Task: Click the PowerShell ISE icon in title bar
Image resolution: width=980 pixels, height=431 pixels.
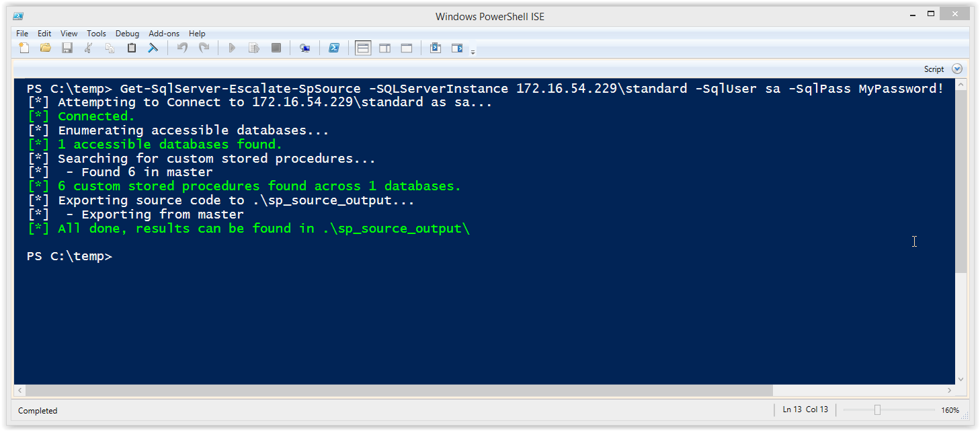Action: click(x=19, y=16)
